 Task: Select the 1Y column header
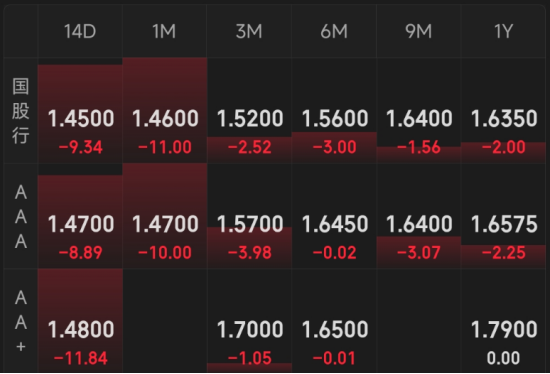pos(503,31)
